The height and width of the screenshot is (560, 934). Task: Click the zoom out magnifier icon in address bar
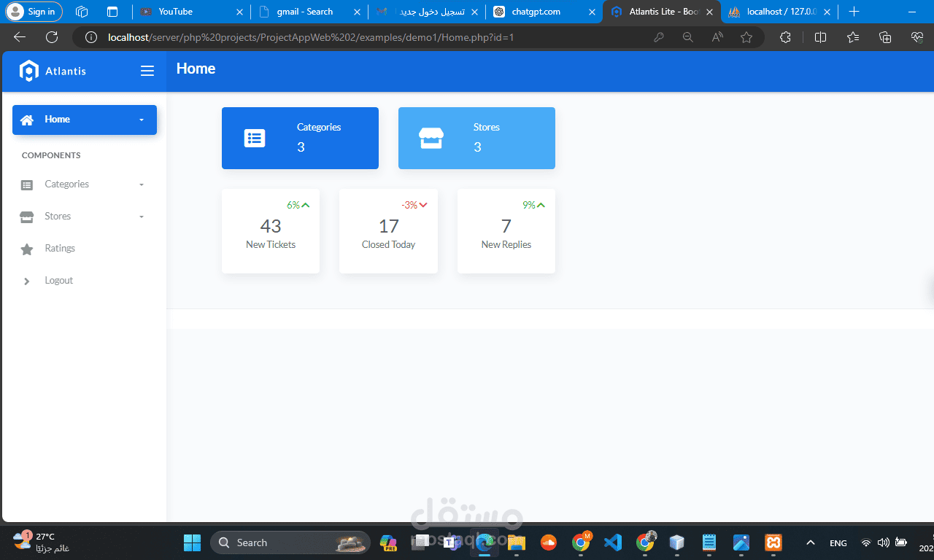[x=688, y=37]
